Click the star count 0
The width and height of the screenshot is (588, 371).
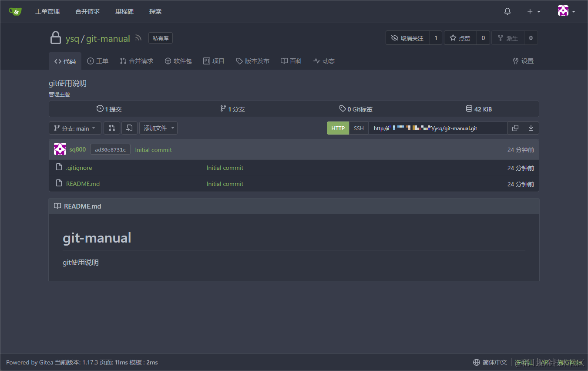tap(483, 38)
